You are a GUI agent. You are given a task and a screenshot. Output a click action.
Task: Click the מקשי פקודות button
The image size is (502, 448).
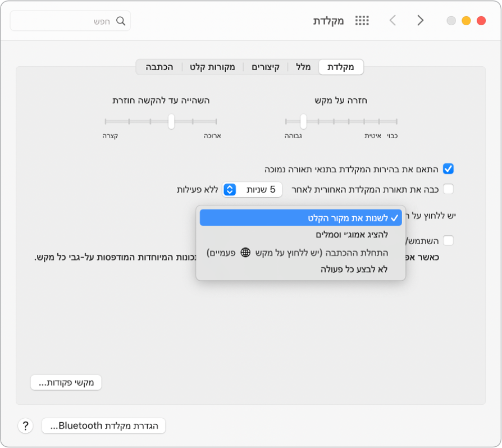(x=65, y=382)
